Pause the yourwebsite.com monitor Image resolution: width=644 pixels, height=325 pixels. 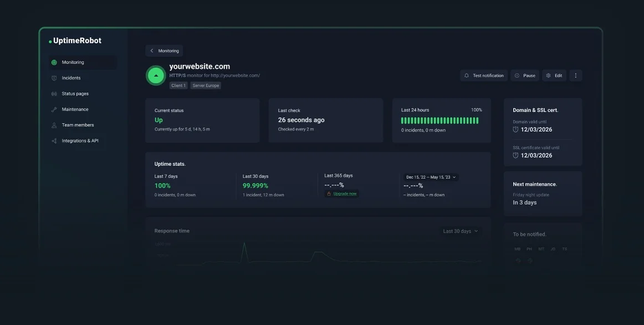[524, 75]
